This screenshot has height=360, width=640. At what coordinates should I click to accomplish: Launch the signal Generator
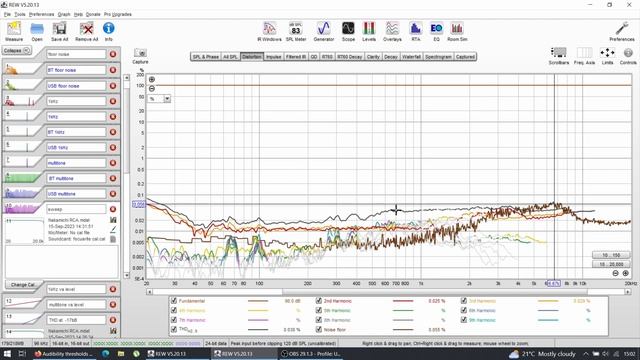pos(324,31)
